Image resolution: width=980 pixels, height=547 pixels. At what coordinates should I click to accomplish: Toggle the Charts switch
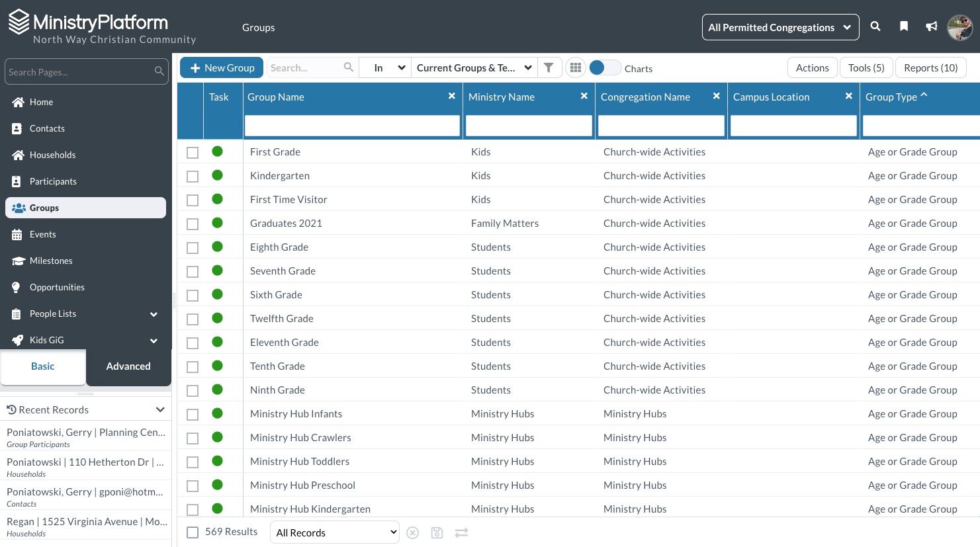coord(605,67)
